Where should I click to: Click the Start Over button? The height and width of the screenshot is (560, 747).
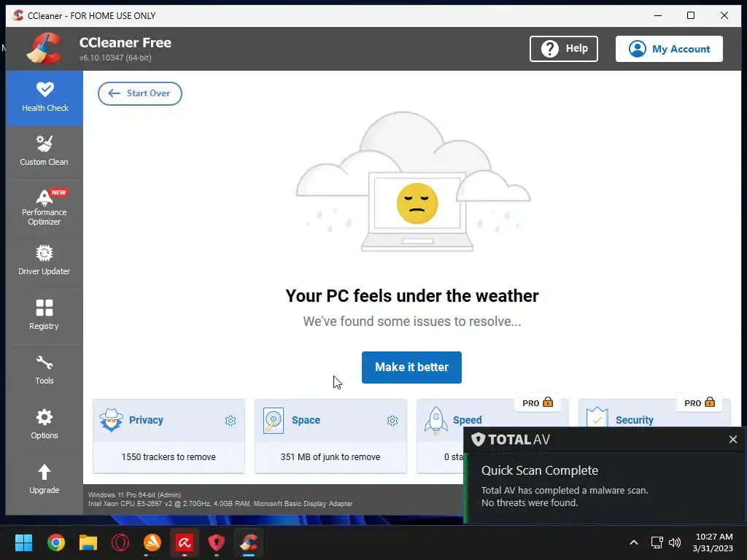point(139,93)
